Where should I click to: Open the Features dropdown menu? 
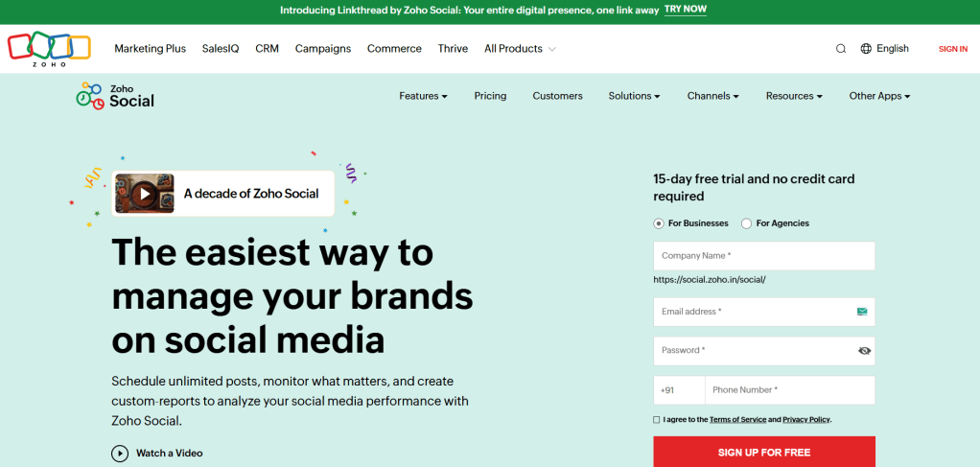pos(423,96)
